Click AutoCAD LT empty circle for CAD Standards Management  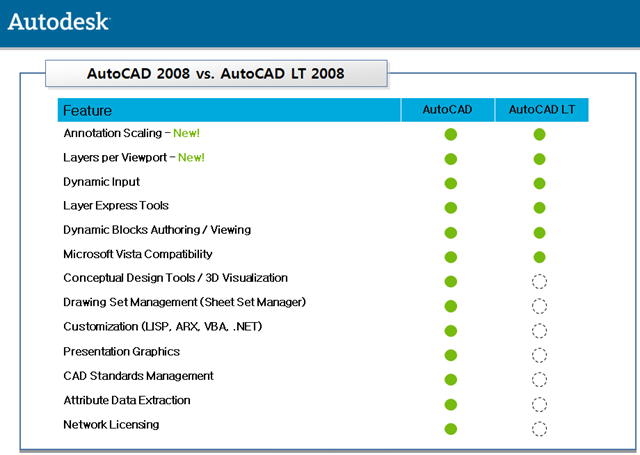pyautogui.click(x=539, y=380)
